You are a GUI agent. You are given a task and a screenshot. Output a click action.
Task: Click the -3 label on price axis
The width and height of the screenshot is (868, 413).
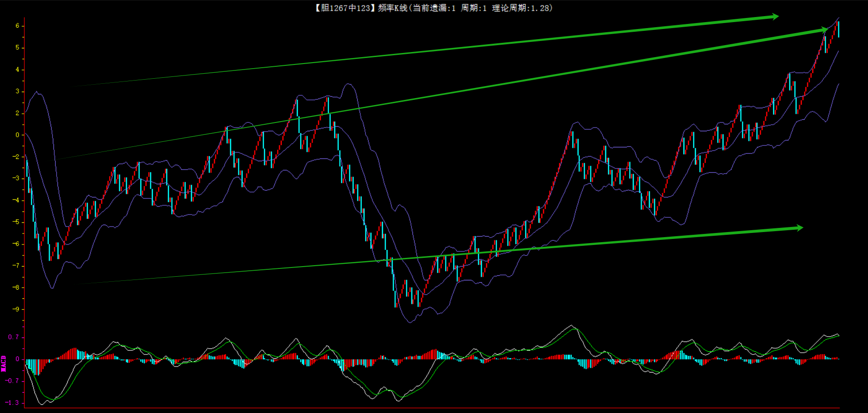pos(16,178)
